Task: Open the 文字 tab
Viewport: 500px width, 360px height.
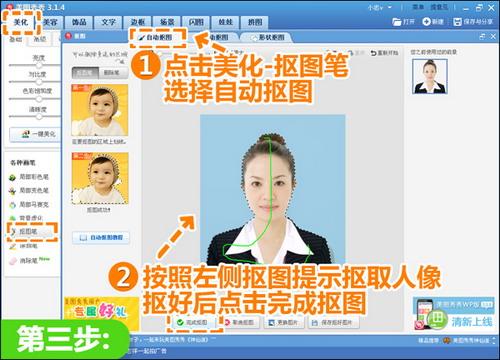Action: coord(108,22)
